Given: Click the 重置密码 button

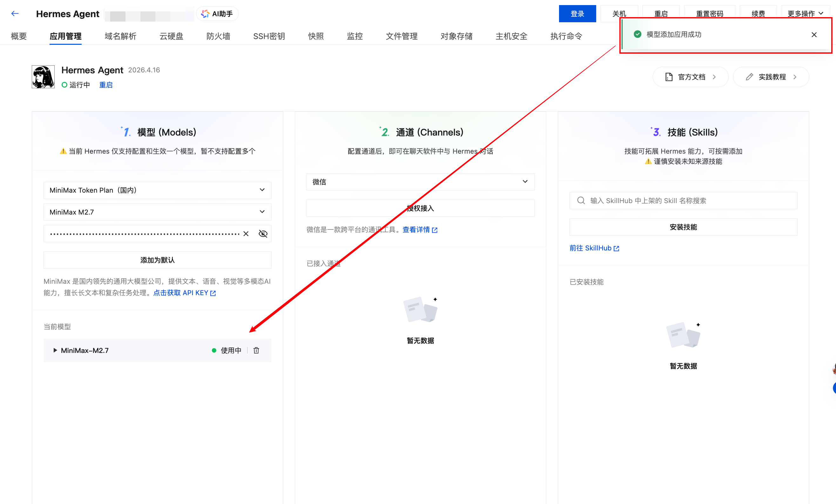Looking at the screenshot, I should [710, 14].
